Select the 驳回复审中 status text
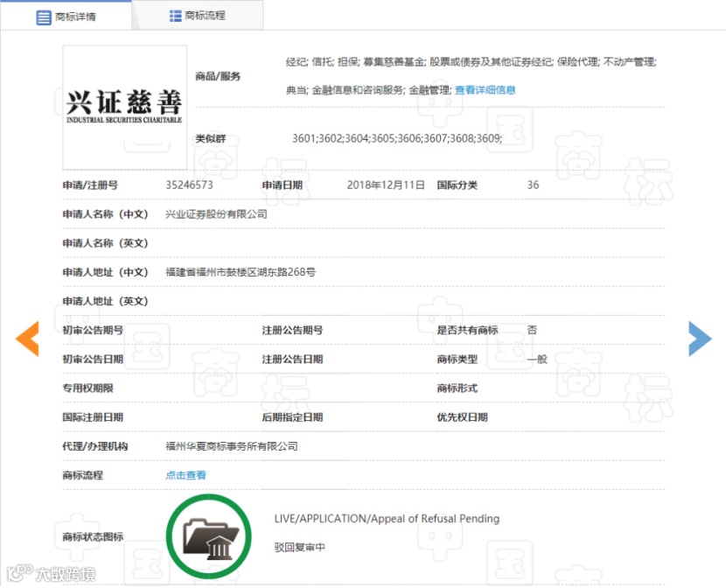This screenshot has width=726, height=588. coord(299,547)
